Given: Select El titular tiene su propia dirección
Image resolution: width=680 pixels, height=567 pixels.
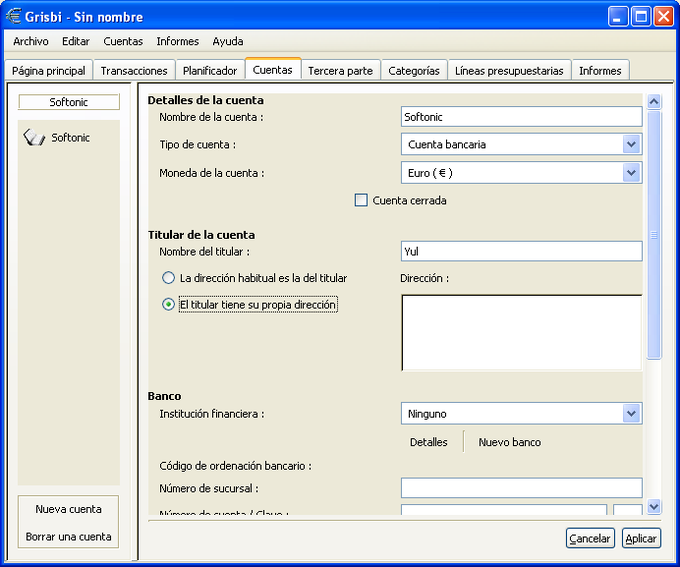Looking at the screenshot, I should pos(168,305).
